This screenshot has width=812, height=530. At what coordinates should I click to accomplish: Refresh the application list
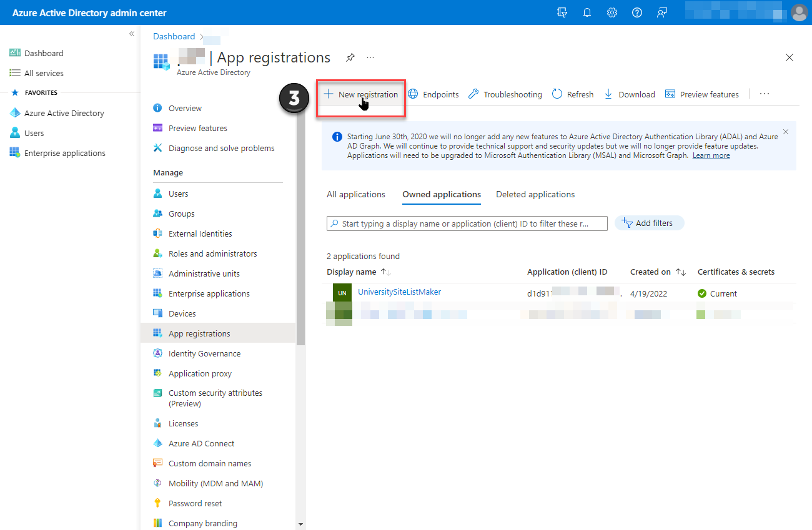573,94
